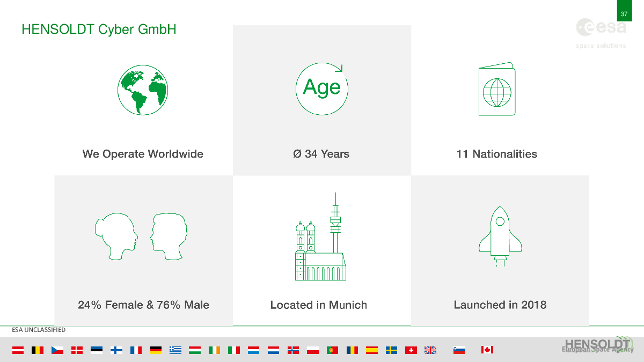Select the Norway flag
Screen dimensions: 644x362
click(293, 350)
